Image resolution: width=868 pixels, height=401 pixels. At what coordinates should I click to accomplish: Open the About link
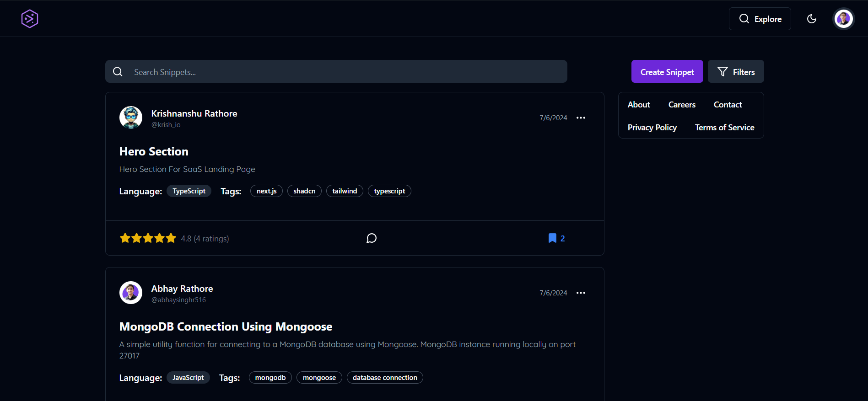[x=639, y=105]
